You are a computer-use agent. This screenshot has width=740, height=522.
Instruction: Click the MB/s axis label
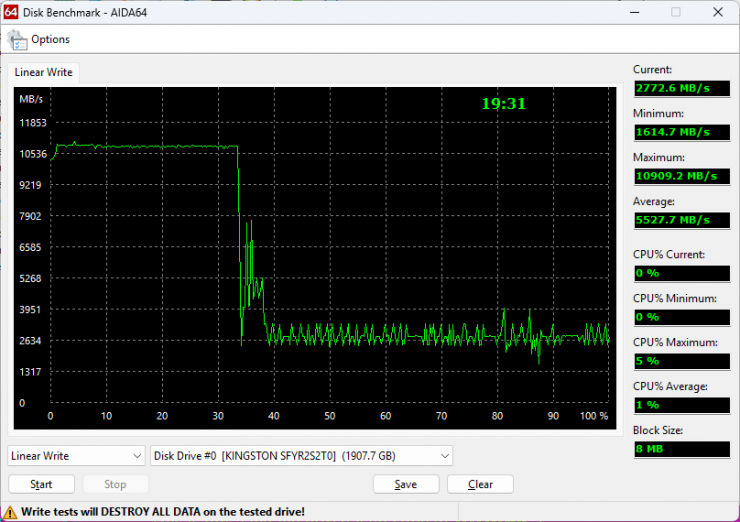[x=31, y=99]
